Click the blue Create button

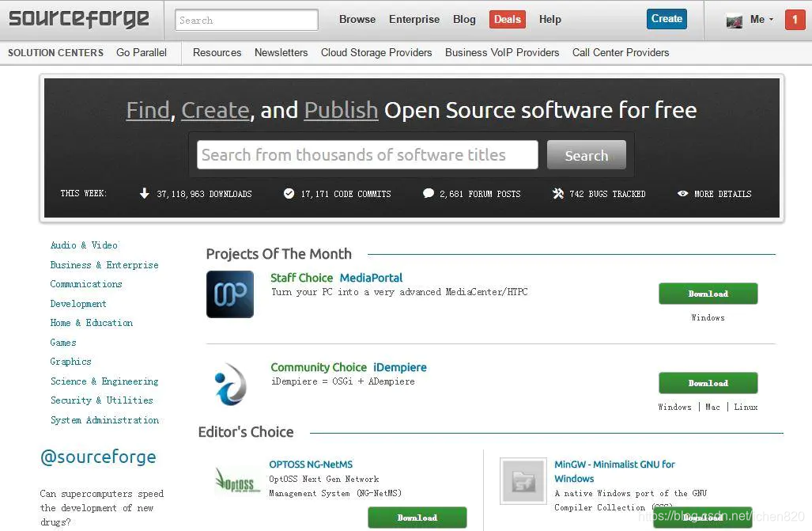click(667, 19)
